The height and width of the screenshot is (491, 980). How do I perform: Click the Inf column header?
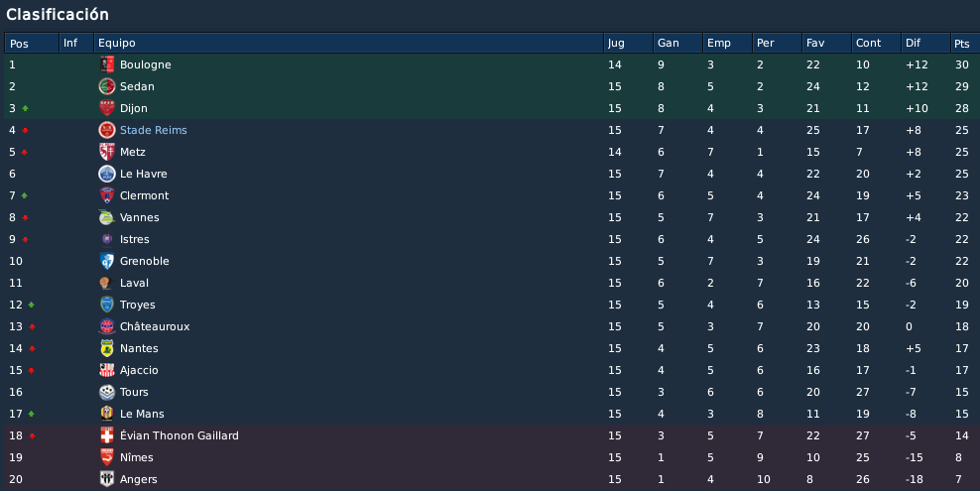tap(76, 43)
